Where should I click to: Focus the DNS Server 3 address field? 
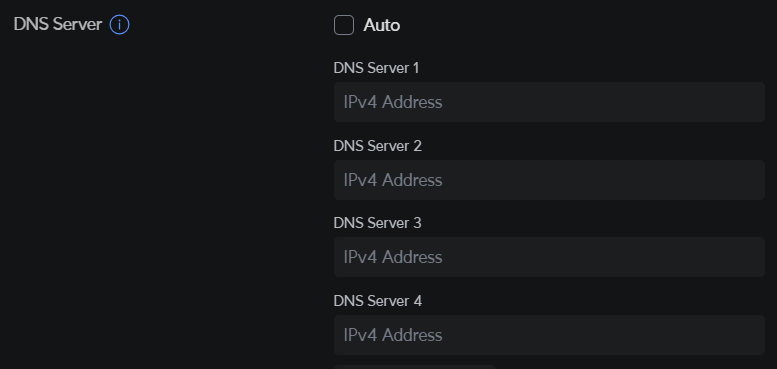[x=549, y=257]
